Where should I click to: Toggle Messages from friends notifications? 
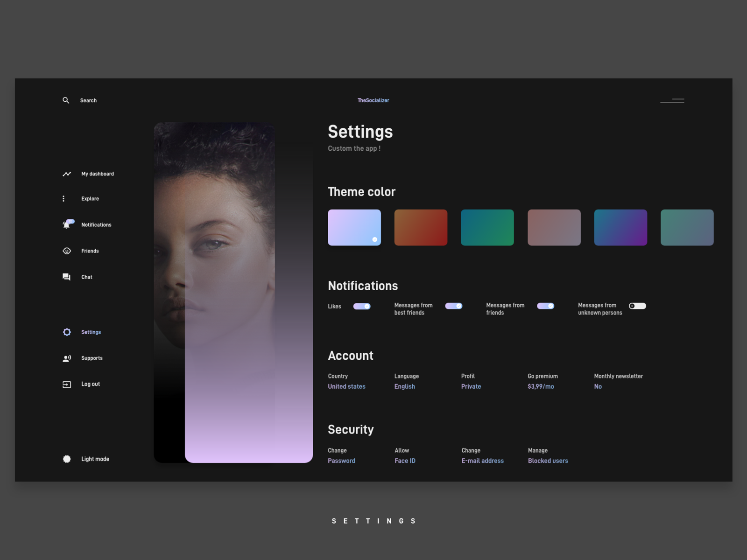coord(545,306)
